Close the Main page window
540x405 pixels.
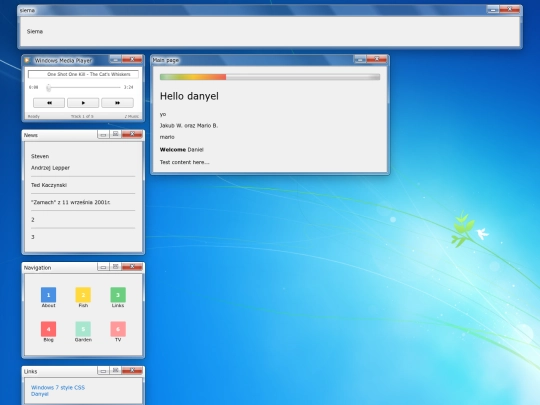377,59
